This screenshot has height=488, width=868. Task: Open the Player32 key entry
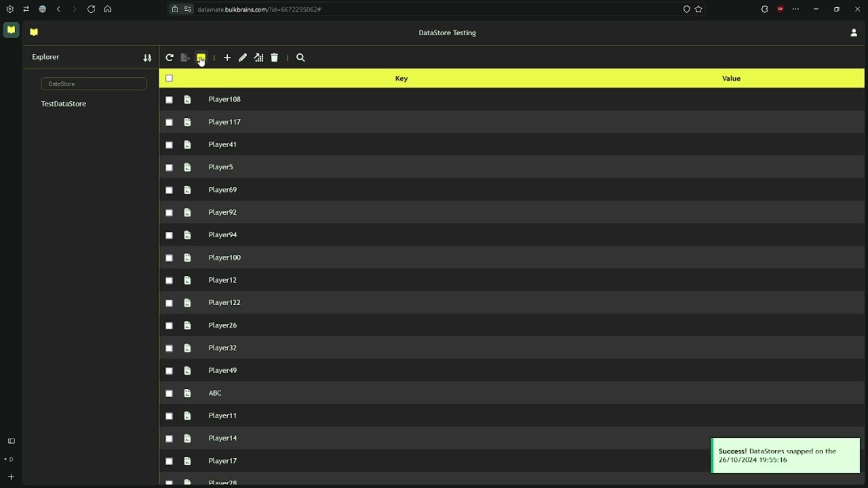pos(222,348)
